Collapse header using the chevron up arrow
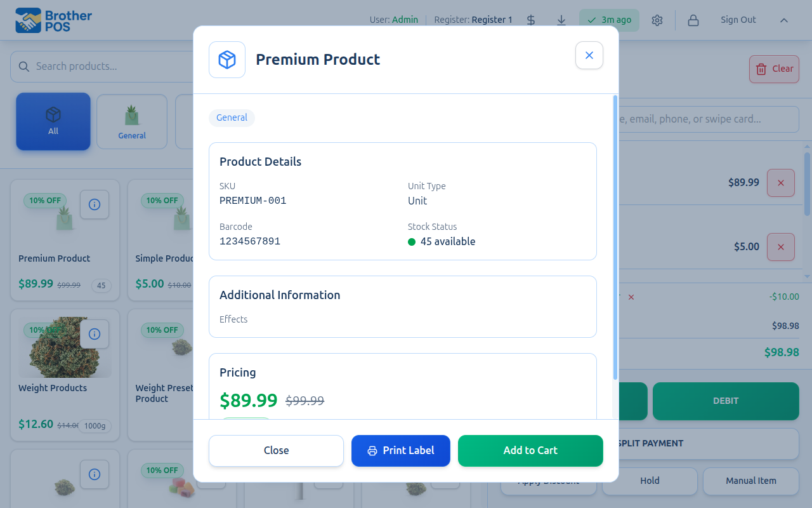This screenshot has height=508, width=812. [x=784, y=20]
